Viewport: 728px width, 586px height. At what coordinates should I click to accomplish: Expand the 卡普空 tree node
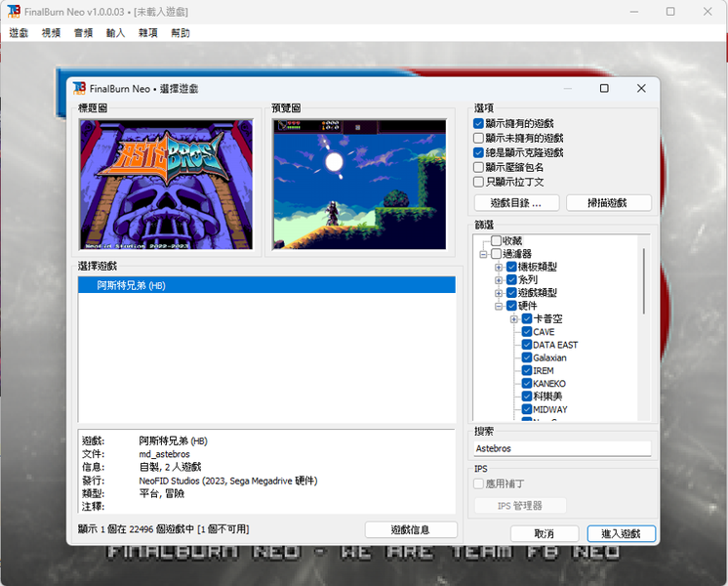coord(513,319)
